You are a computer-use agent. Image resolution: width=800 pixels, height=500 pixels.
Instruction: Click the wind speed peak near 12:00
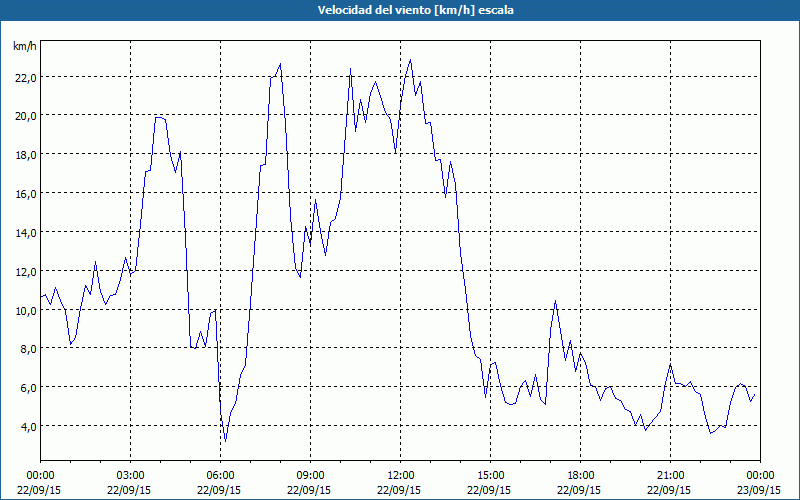[x=410, y=60]
